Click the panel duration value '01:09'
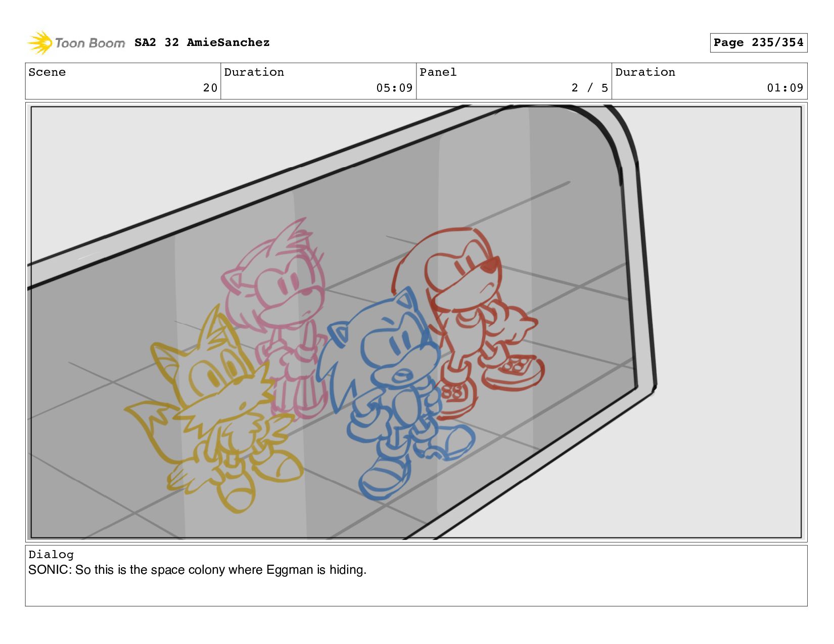The height and width of the screenshot is (644, 834). coord(785,88)
